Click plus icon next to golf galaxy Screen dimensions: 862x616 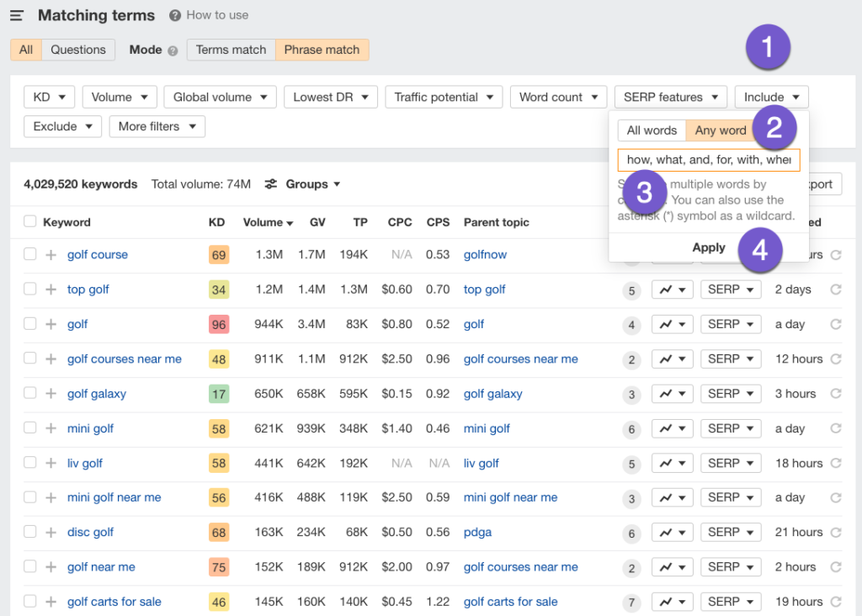[x=51, y=394]
